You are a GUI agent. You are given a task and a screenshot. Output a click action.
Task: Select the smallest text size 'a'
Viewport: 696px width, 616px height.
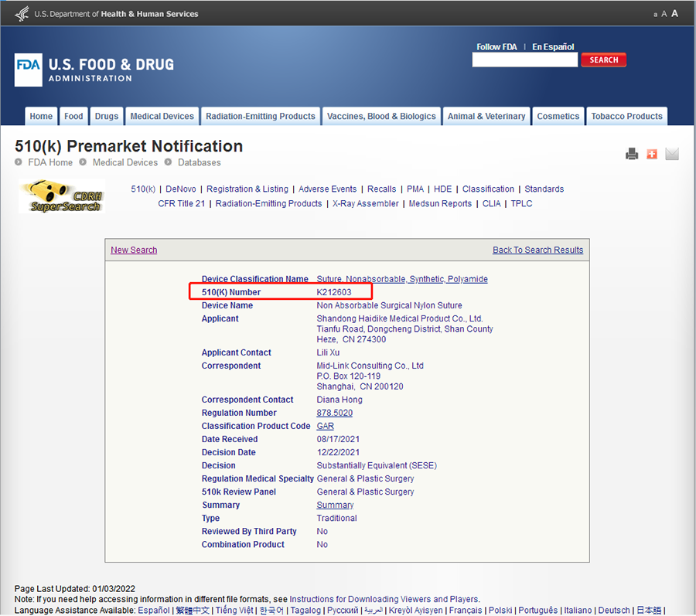coord(655,15)
